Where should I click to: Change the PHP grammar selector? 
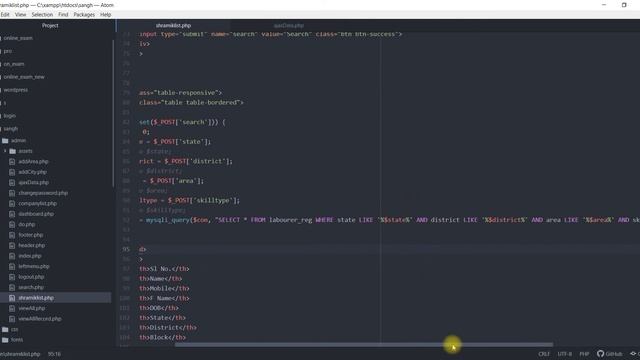(x=584, y=354)
